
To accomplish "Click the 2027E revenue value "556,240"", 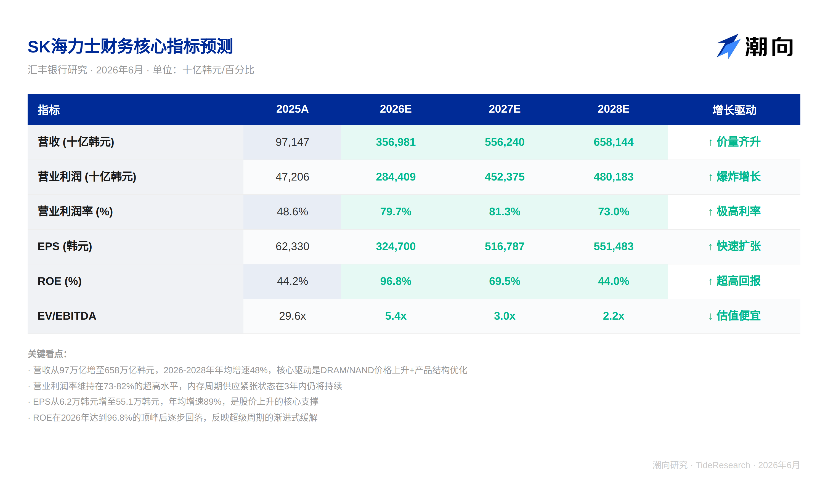I will pos(505,142).
